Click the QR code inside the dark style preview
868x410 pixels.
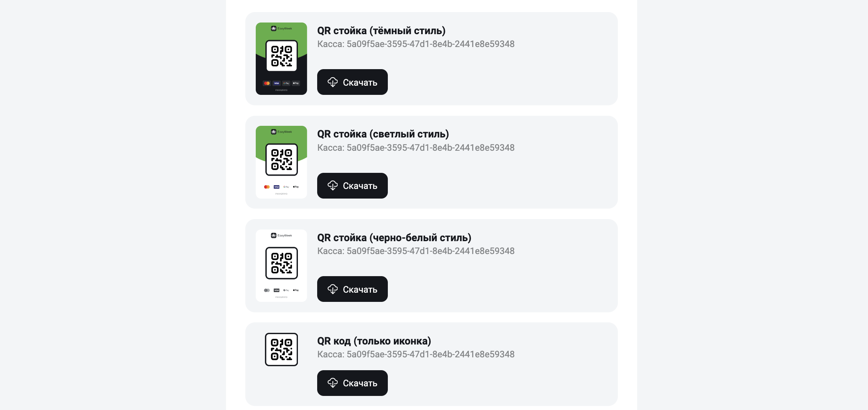(281, 56)
